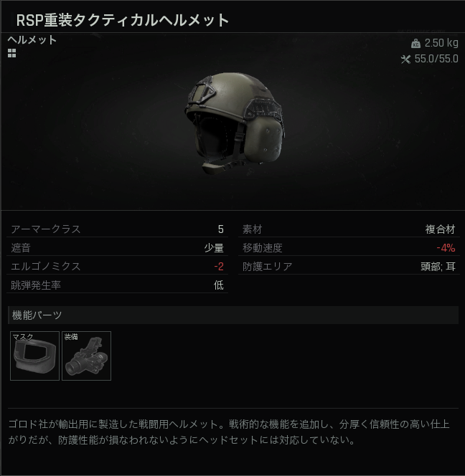Click the four-square grid size icon
465x476 pixels.
pos(11,53)
